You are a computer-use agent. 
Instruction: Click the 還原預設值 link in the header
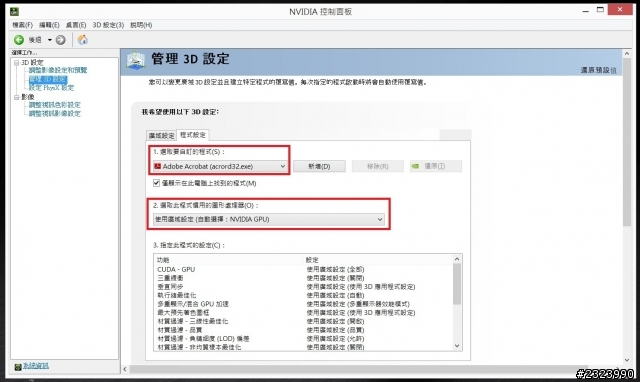[x=598, y=70]
